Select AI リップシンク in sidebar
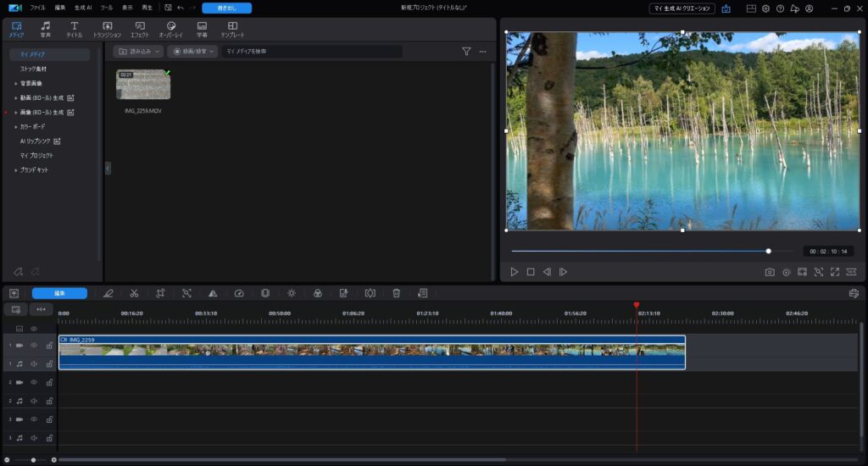 point(36,141)
